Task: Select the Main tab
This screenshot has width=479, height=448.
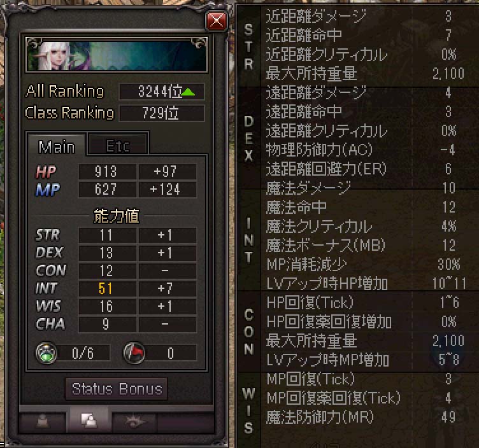Action: (x=57, y=146)
